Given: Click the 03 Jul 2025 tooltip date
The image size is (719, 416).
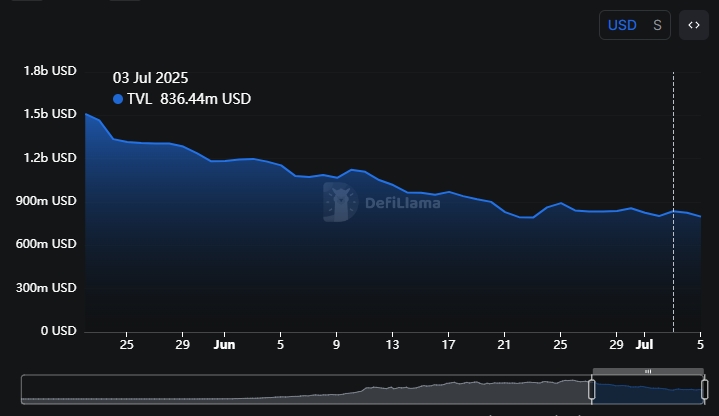Looking at the screenshot, I should pos(150,78).
